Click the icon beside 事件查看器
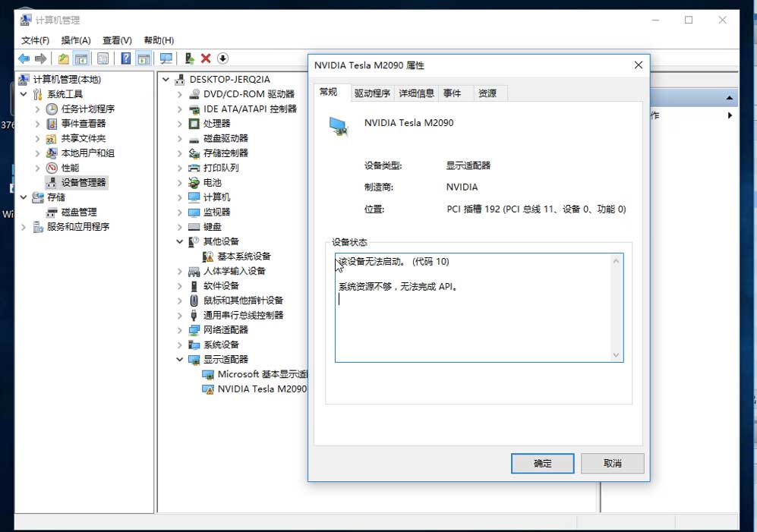 (52, 124)
